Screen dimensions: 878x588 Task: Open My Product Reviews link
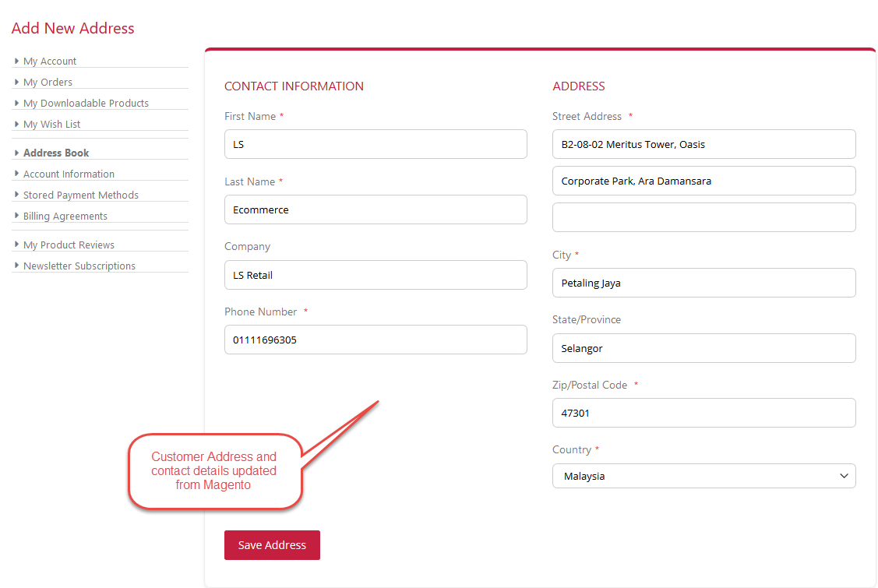point(69,245)
